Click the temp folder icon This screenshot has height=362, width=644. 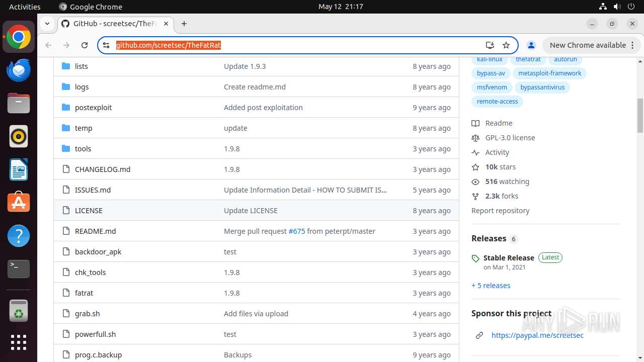click(65, 128)
